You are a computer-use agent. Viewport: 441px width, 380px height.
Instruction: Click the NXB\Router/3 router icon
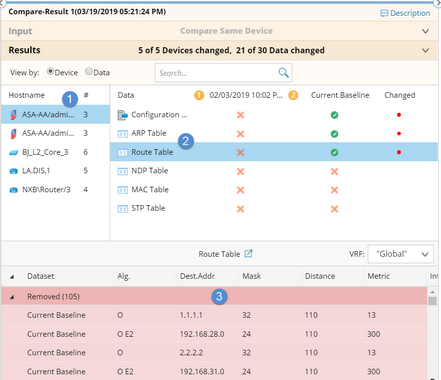coord(13,190)
